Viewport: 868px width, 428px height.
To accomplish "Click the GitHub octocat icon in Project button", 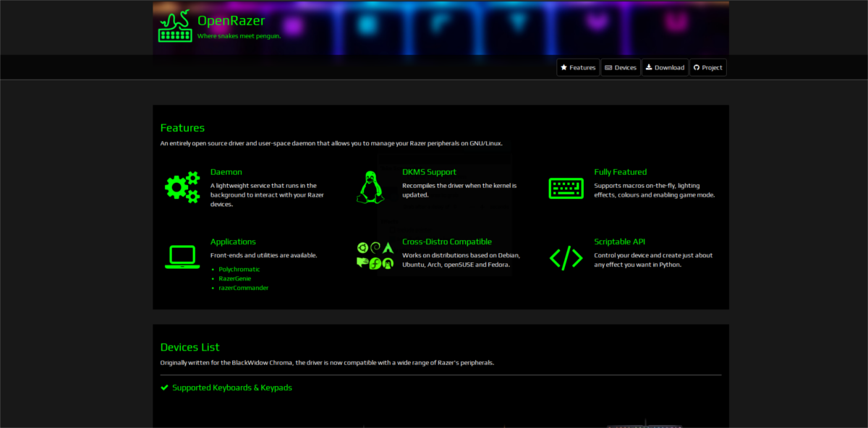I will [697, 67].
